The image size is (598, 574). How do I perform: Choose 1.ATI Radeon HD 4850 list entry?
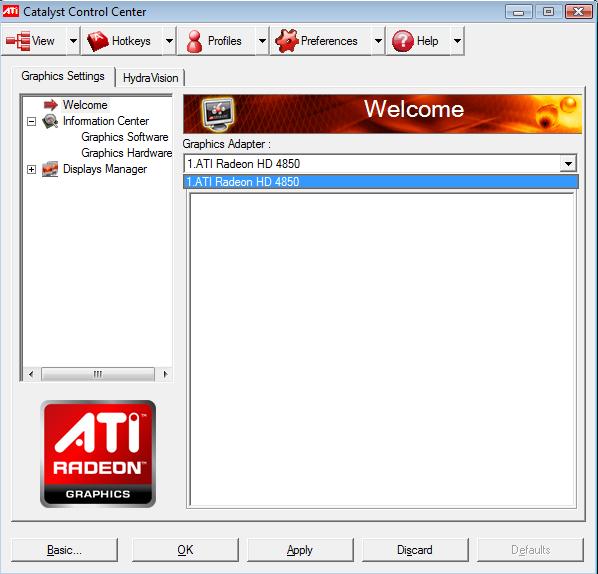(381, 182)
